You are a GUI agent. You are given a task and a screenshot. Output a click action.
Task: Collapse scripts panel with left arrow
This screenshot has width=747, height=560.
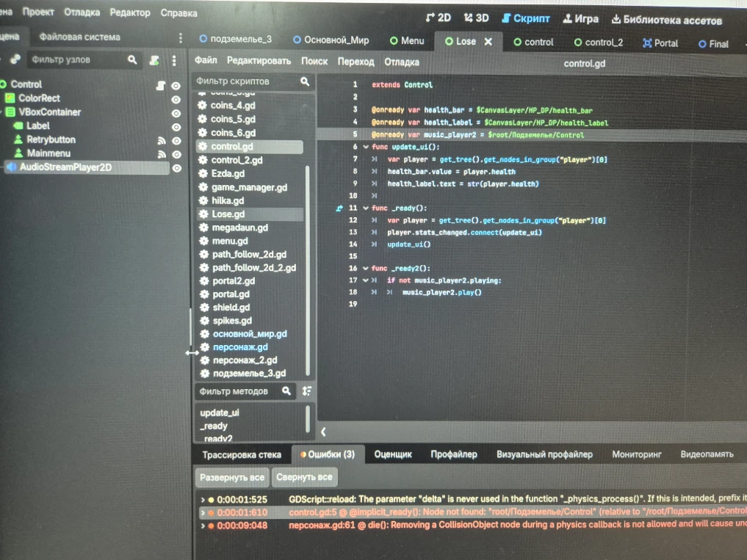pos(323,432)
